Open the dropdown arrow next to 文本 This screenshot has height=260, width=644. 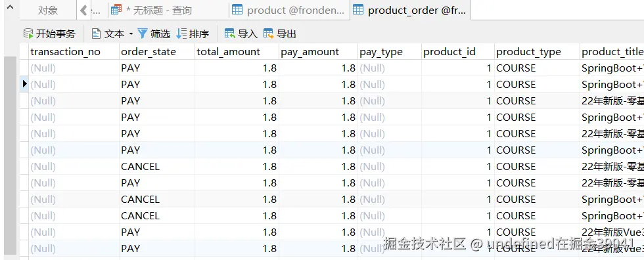(x=131, y=34)
